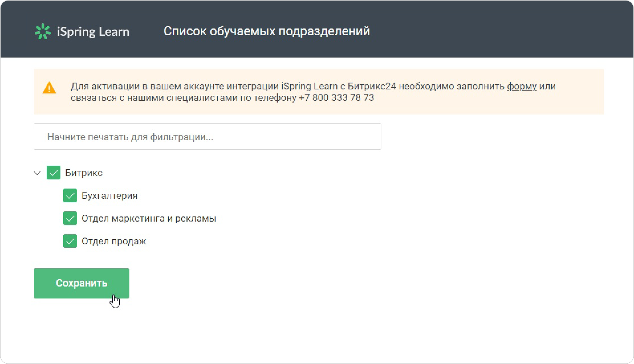
Task: Click the iSpring Learn logo icon
Action: [42, 31]
